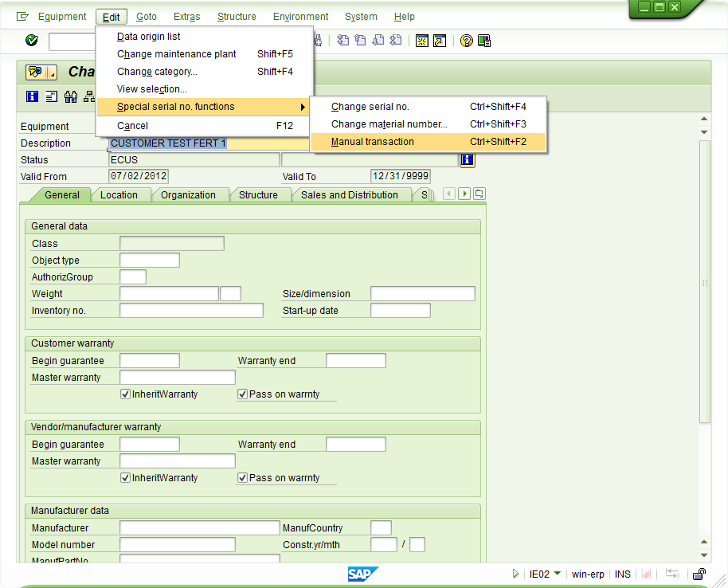Click the Description field with CUSTOMER TEST FERT 1
Viewport: 728px width, 588px height.
pyautogui.click(x=209, y=143)
